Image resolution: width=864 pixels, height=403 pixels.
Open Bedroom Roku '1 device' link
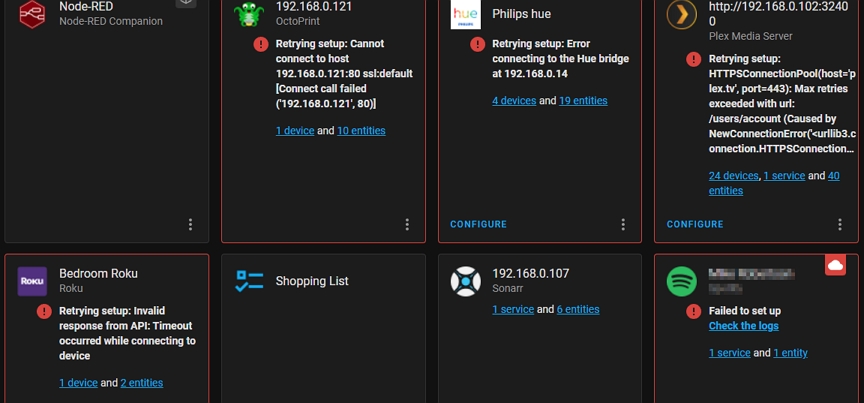tap(78, 383)
